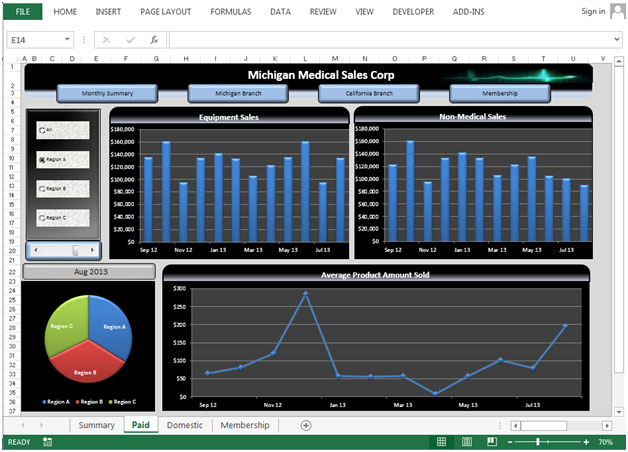This screenshot has height=452, width=628.
Task: Click the Enter checkmark formula bar icon
Action: point(131,40)
